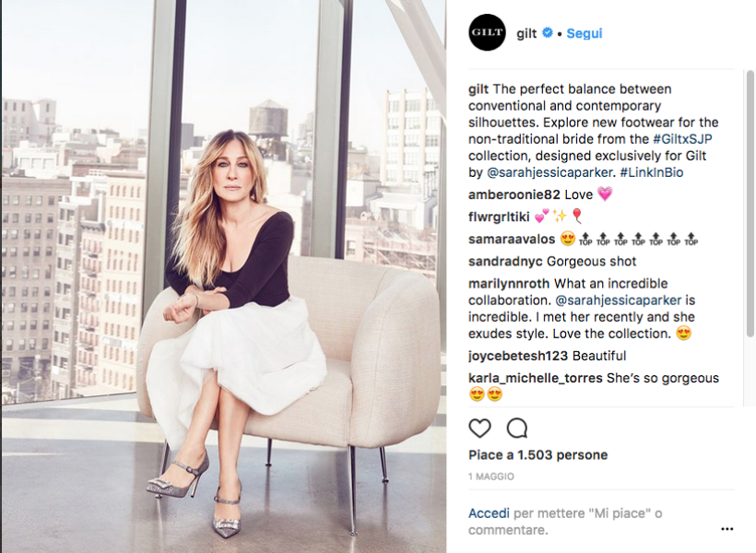Open @sarahjessicaparker mention in marilynnroth's comment
Viewport: 756px width, 553px height.
tap(619, 300)
